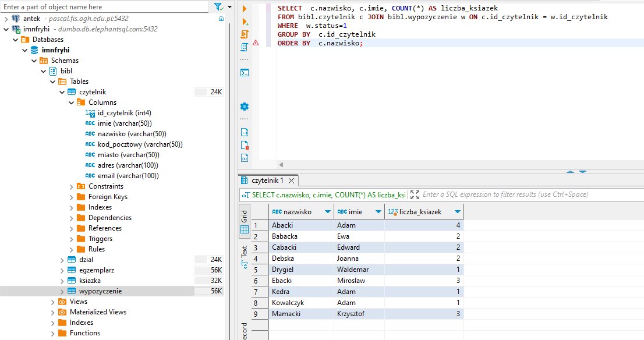
Task: Select the Triggers folder under czytelnik
Action: [100, 239]
